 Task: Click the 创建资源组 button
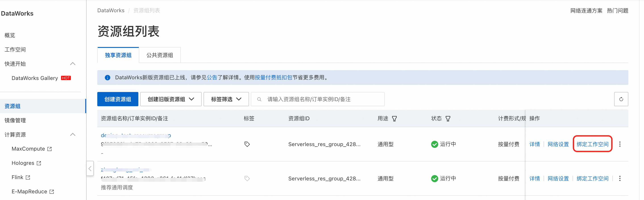(x=118, y=99)
